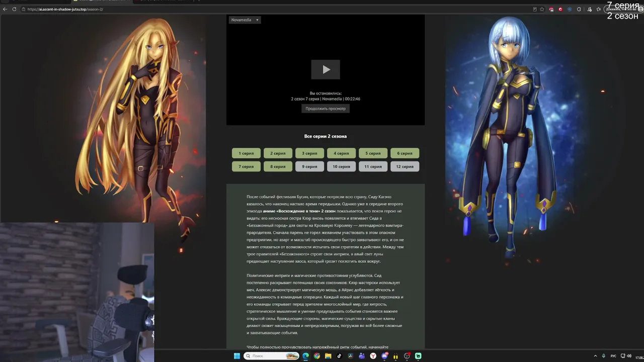Screen dimensions: 644x362
Task: Open the browser extensions puzzle menu
Action: tap(579, 9)
